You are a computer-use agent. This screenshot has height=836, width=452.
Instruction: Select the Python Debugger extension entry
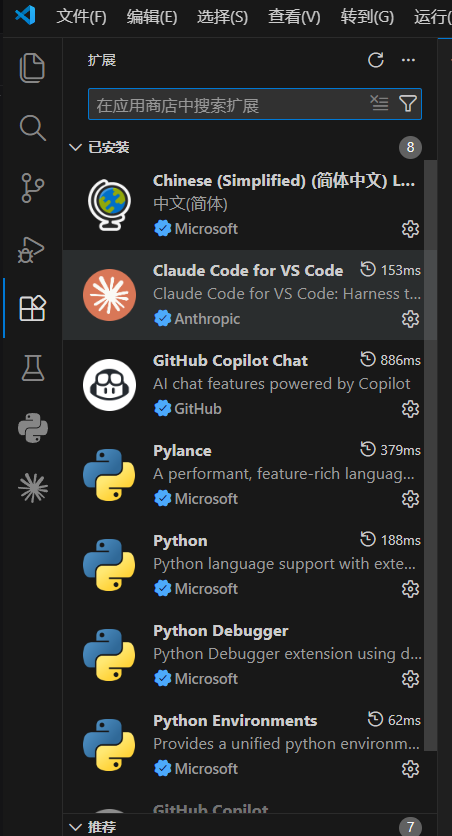(x=244, y=655)
